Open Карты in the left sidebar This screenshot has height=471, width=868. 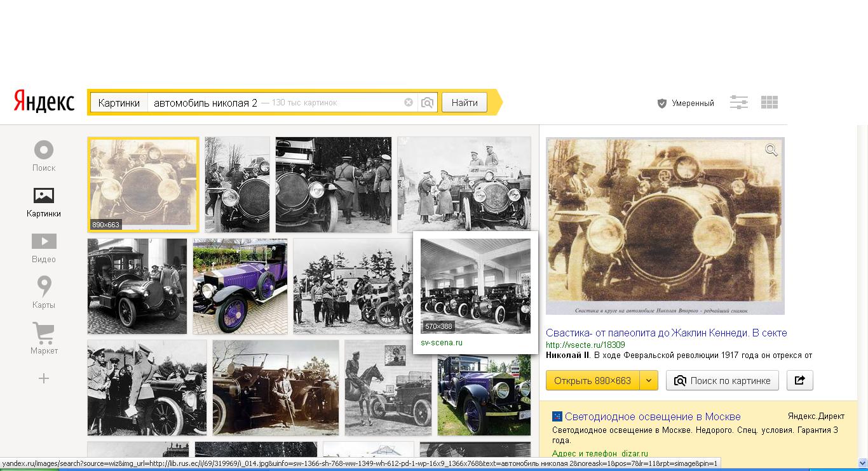point(44,293)
